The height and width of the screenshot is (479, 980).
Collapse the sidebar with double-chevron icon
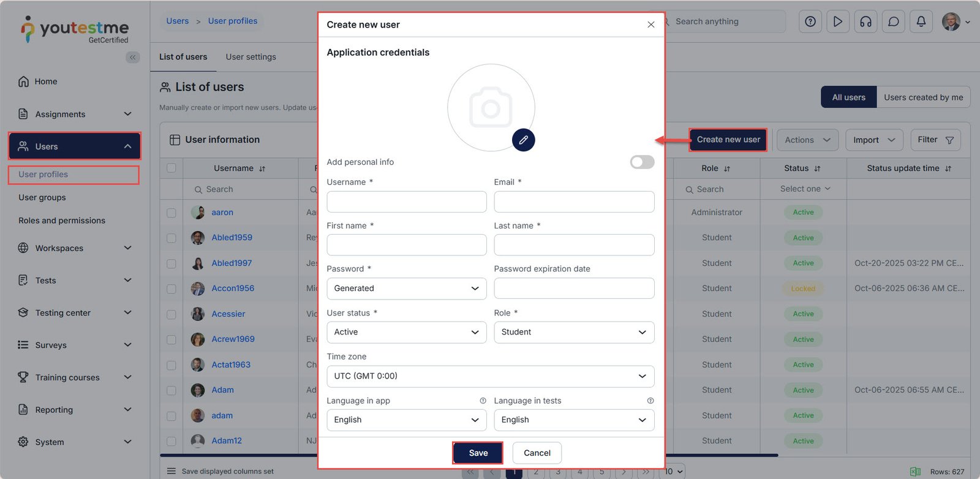[132, 57]
